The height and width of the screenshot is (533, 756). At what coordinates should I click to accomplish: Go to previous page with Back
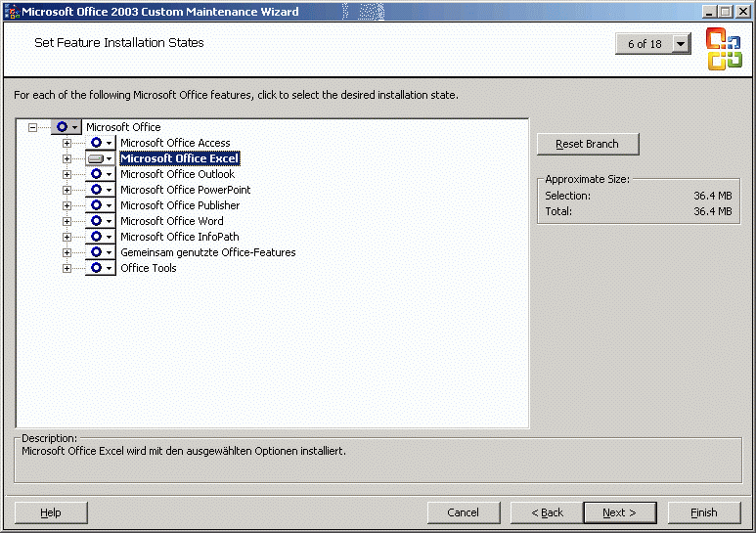547,512
